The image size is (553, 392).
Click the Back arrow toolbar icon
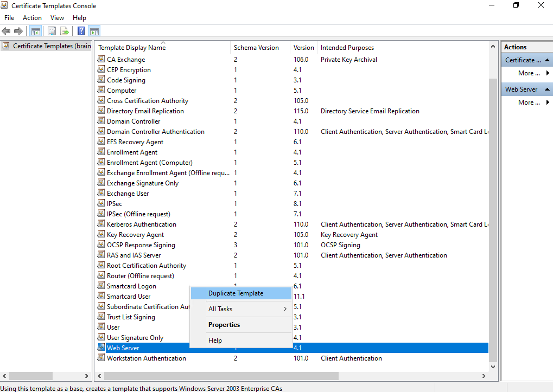point(7,31)
